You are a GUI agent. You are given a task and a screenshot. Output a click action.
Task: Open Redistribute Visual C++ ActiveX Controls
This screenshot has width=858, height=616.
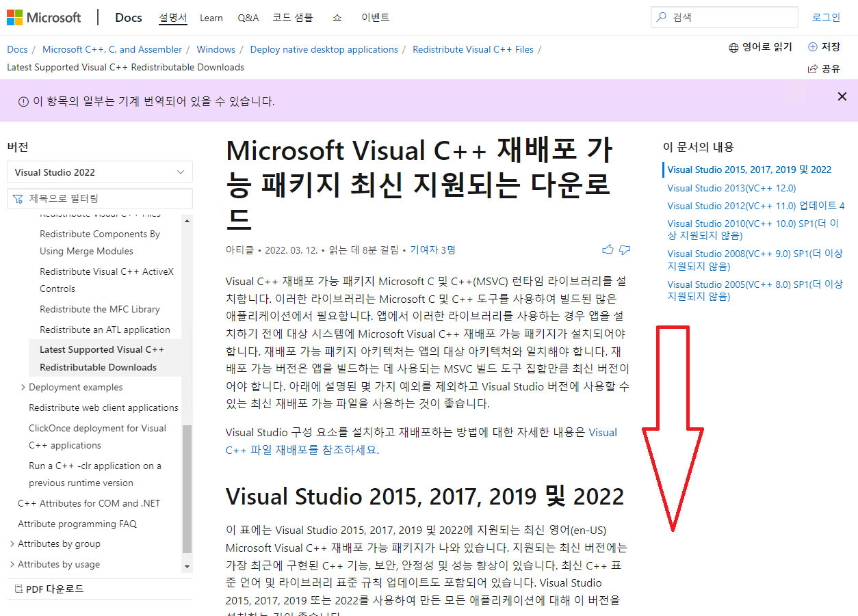[x=107, y=280]
